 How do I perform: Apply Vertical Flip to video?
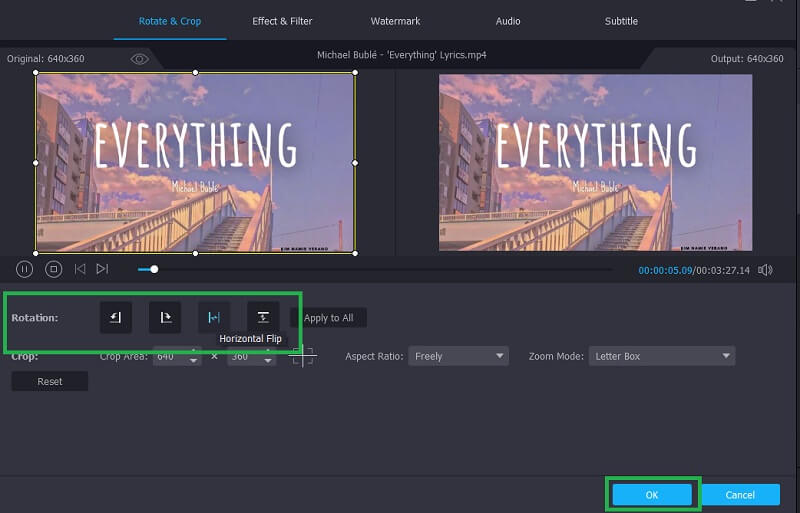click(x=263, y=317)
